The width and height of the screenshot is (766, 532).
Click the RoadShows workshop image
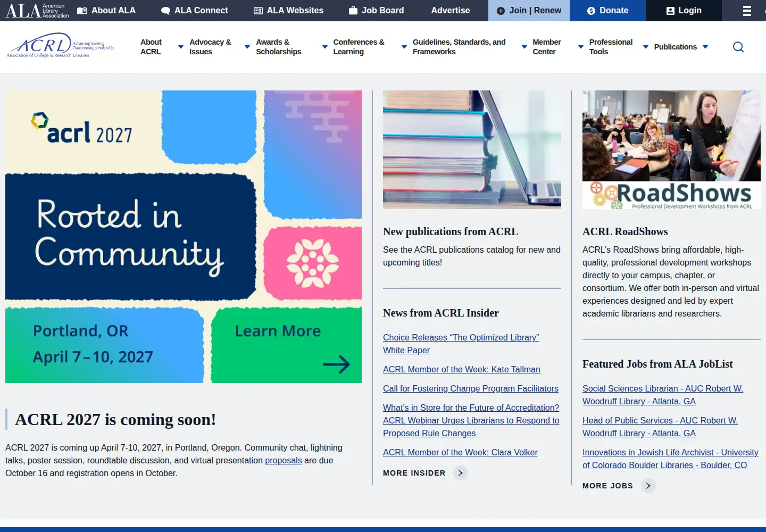click(x=671, y=149)
